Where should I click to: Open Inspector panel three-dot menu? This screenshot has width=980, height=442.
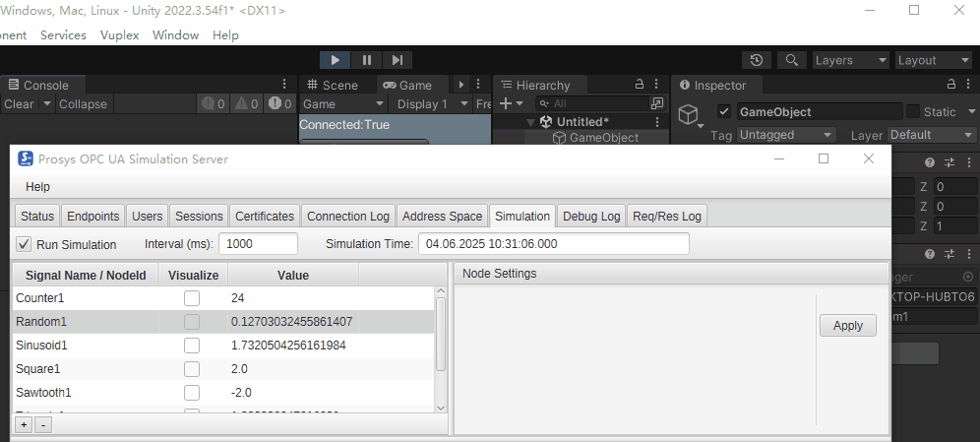click(968, 85)
